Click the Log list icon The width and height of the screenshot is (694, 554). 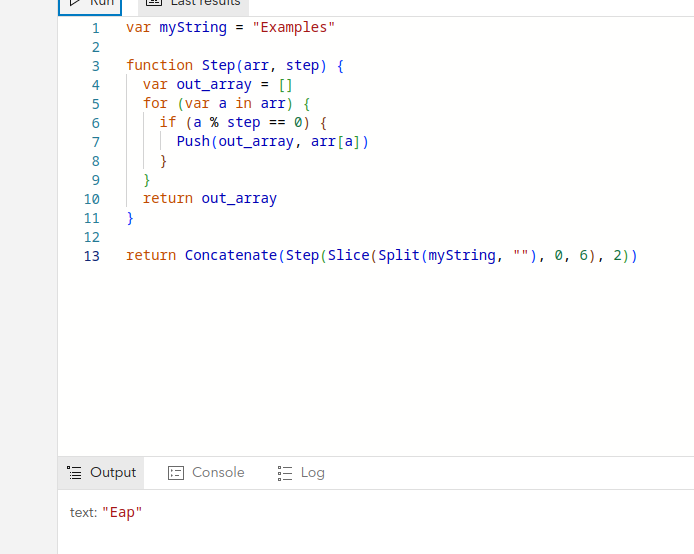click(285, 473)
